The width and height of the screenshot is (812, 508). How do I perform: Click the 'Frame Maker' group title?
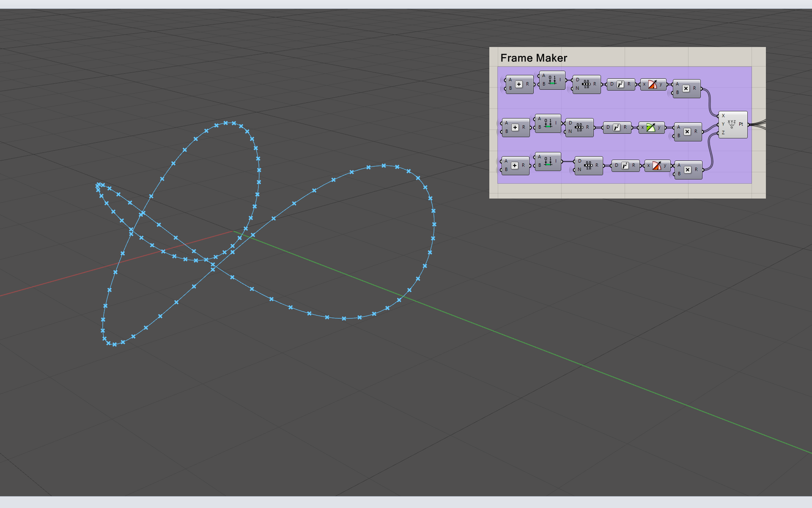[534, 58]
